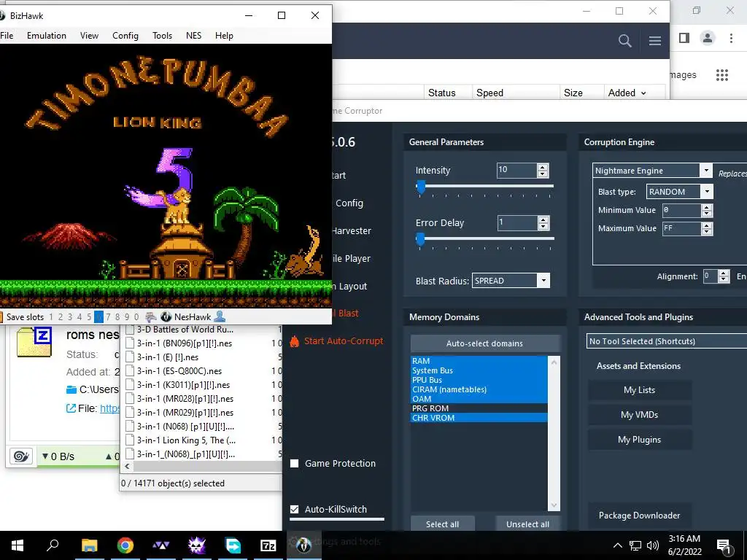Open the Emulation menu in BizHawk
Viewport: 747px width, 560px height.
pyautogui.click(x=47, y=36)
